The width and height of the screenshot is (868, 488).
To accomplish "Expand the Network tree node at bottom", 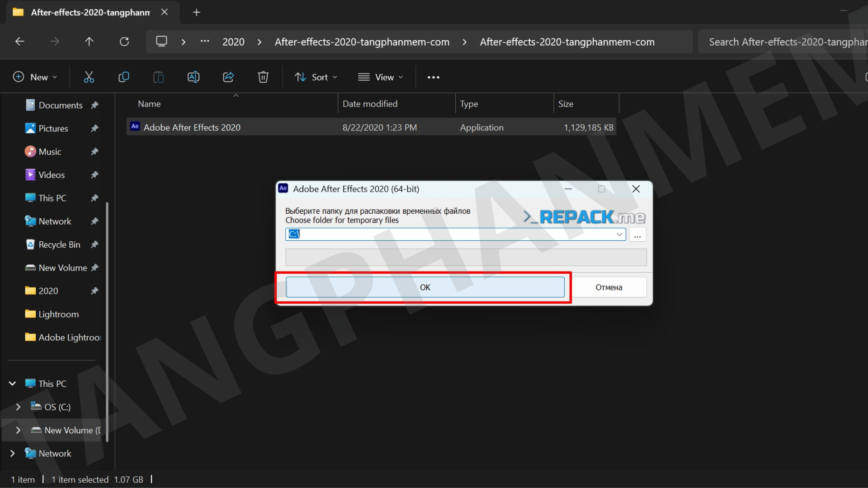I will pos(12,453).
